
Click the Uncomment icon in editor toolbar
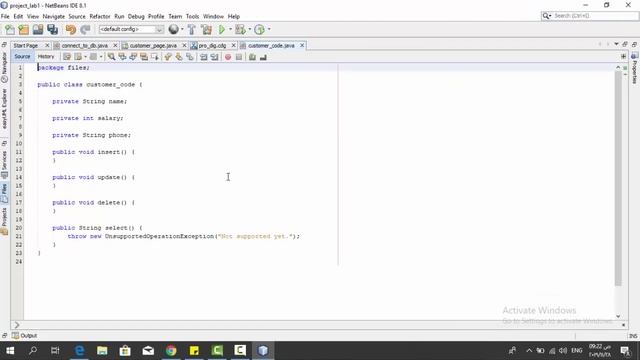(263, 57)
